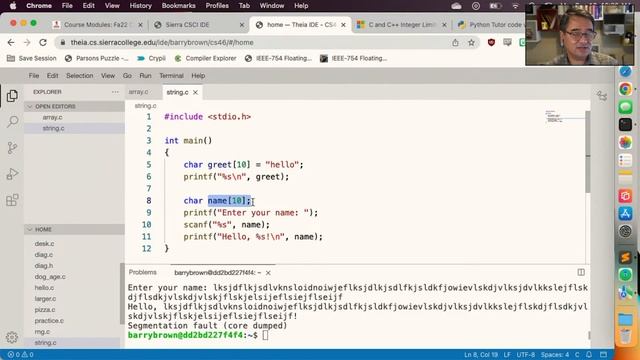Click the Spaces: 4 indentation entry
This screenshot has height=360, width=640.
pos(555,355)
